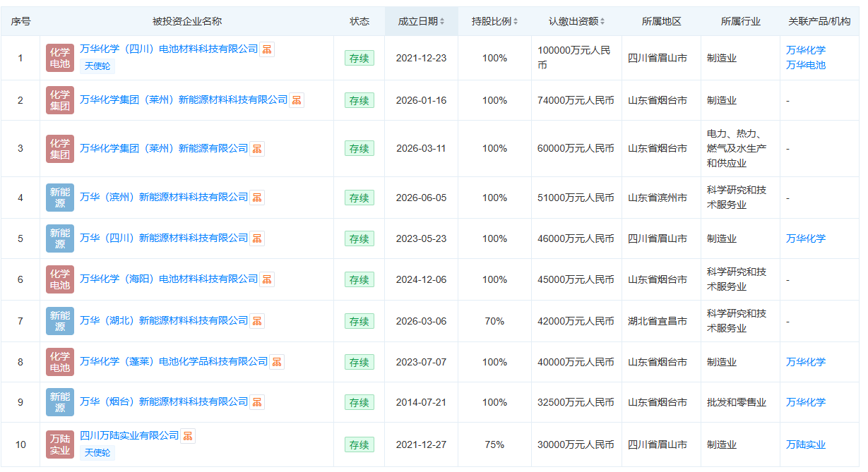
Task: Click the 化学电池 logo badge in row 6
Action: 60,279
